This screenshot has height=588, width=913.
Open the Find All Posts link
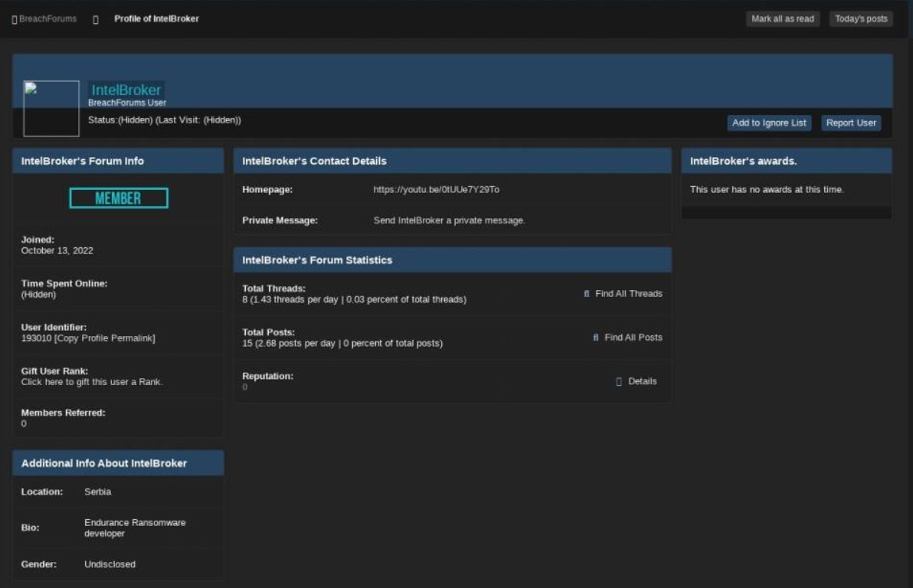click(x=633, y=338)
